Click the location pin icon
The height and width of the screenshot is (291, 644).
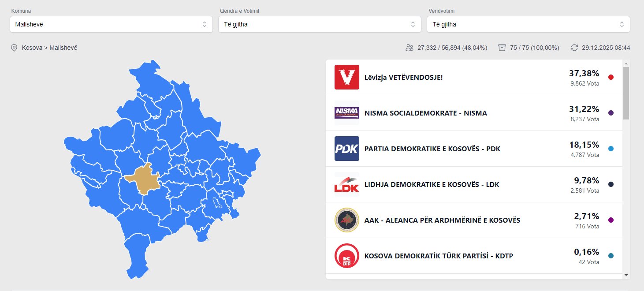point(14,48)
